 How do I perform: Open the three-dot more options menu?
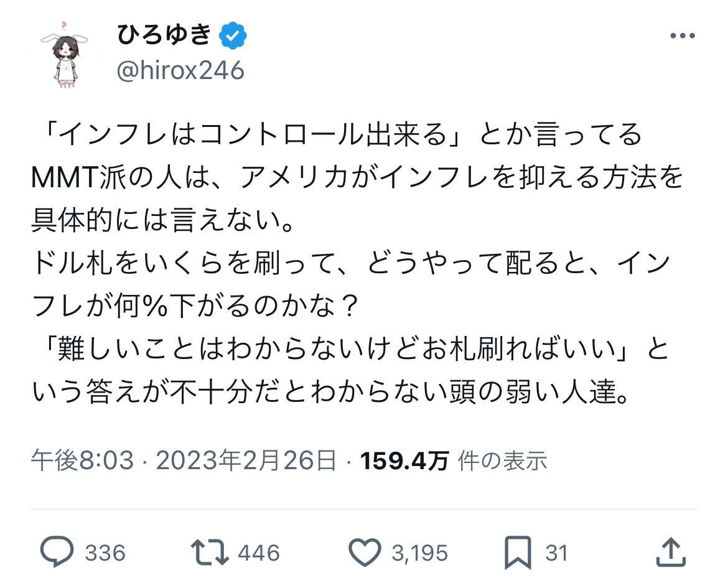(682, 35)
